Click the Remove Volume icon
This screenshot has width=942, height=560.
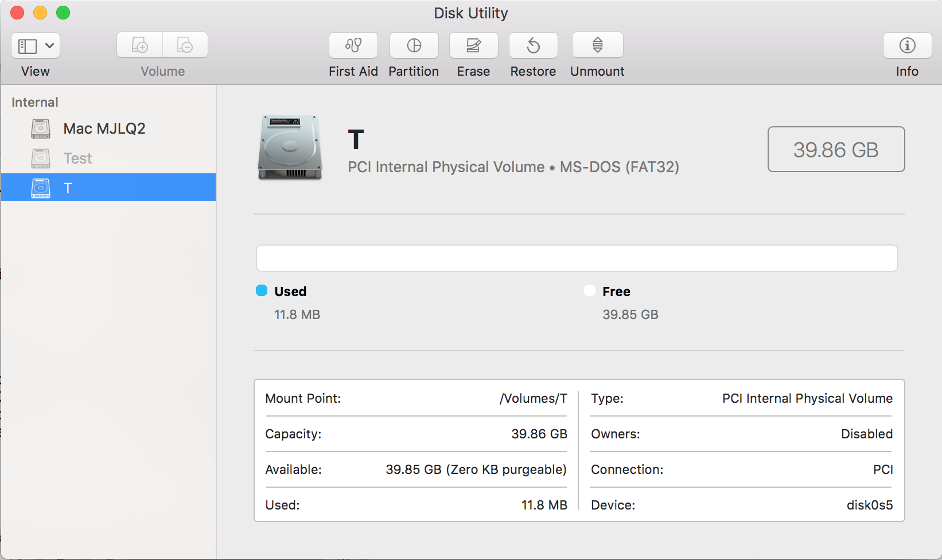pyautogui.click(x=185, y=45)
